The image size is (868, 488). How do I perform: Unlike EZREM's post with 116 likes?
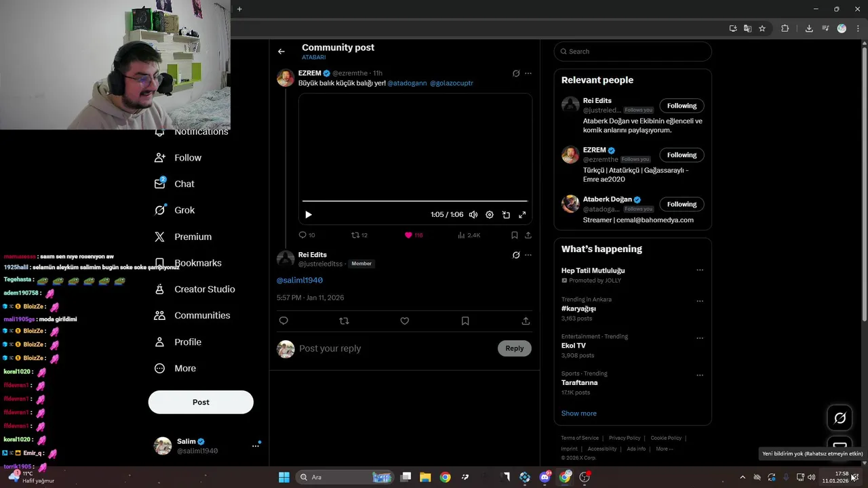click(413, 235)
